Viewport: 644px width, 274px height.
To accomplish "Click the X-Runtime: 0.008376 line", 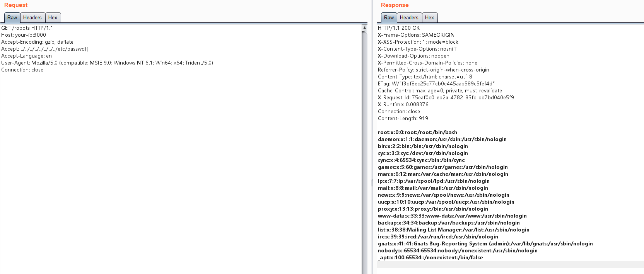I will click(x=403, y=105).
